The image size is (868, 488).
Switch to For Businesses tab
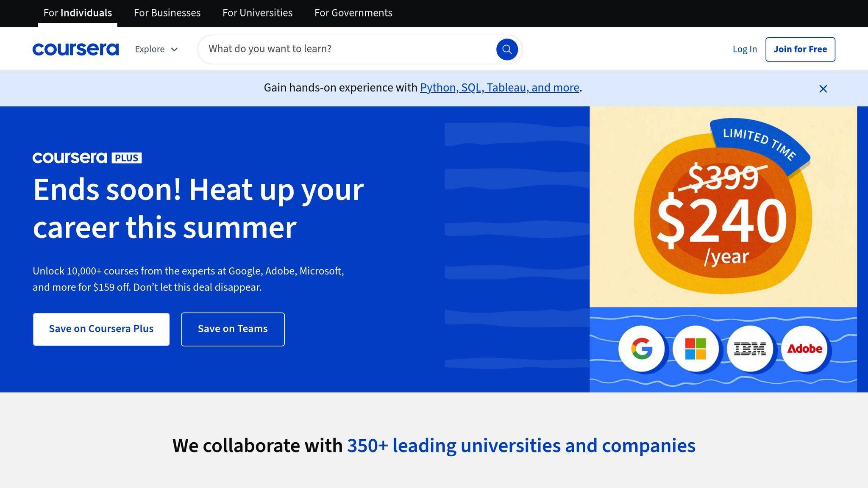point(167,13)
